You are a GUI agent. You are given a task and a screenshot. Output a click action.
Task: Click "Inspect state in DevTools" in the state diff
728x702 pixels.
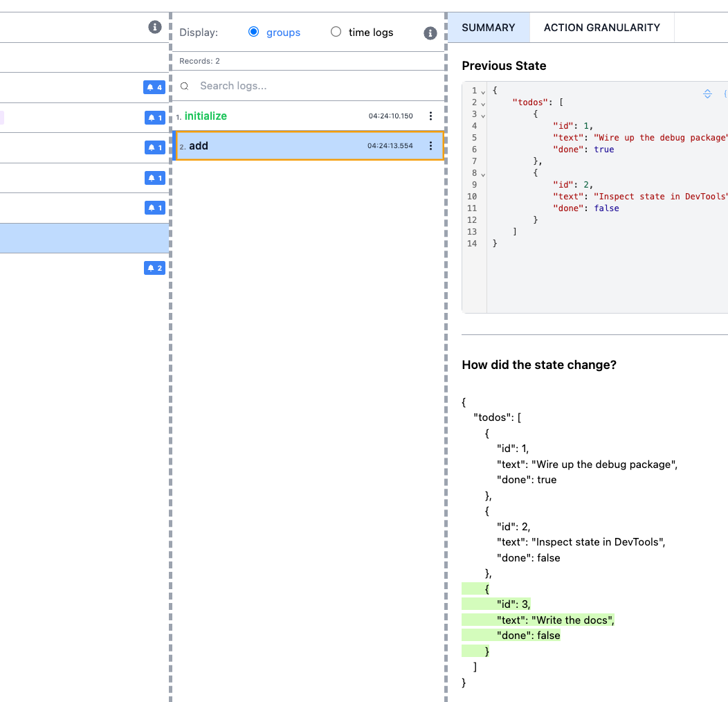598,542
